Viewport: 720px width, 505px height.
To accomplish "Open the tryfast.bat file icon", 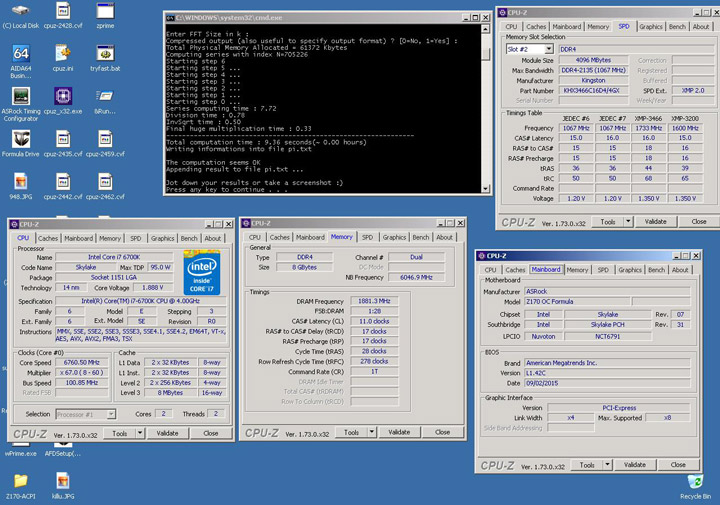I will [105, 54].
